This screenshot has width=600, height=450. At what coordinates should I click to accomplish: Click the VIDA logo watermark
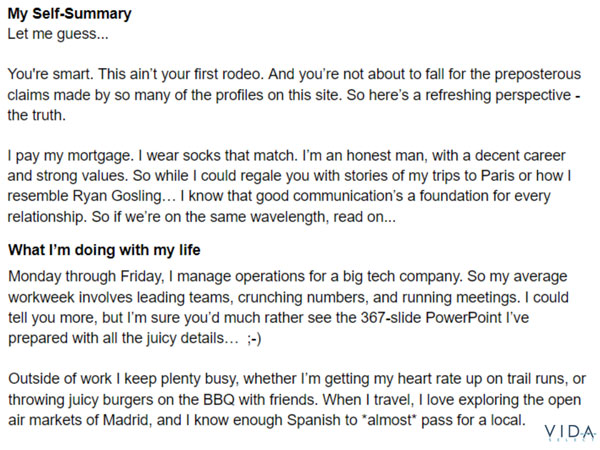[571, 434]
